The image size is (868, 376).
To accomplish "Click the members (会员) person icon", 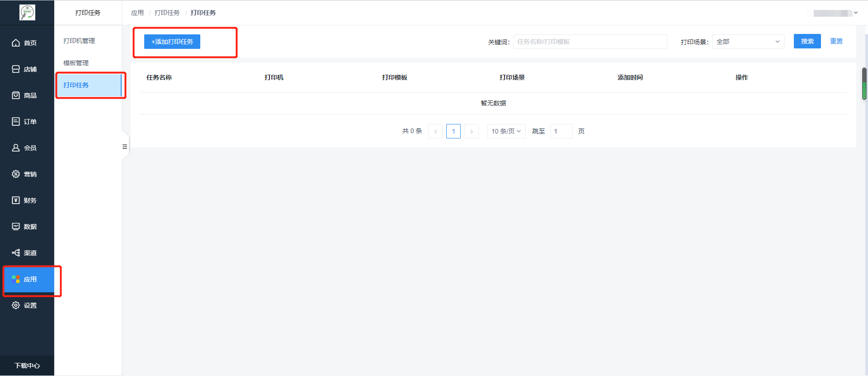I will [x=16, y=148].
